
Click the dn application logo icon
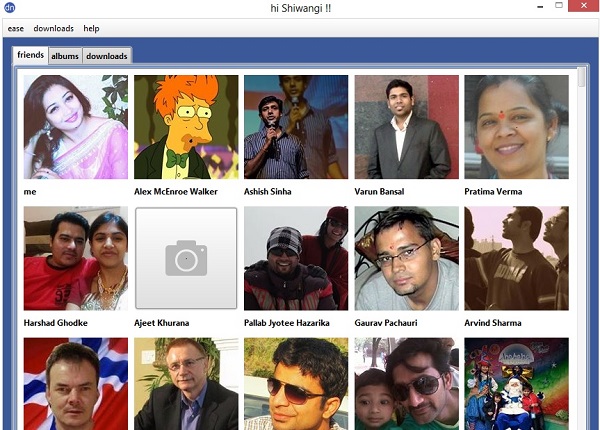click(x=9, y=7)
